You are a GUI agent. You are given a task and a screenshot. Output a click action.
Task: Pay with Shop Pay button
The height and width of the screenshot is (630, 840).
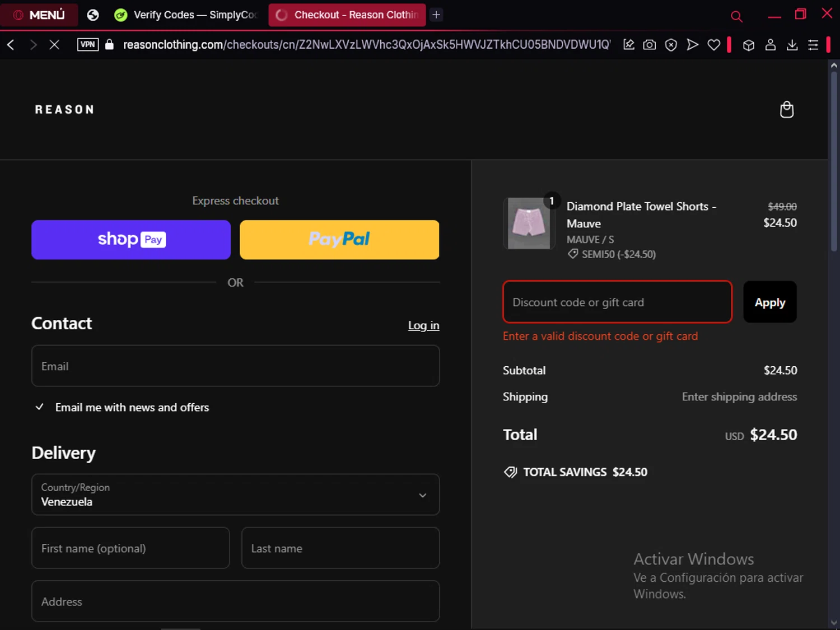click(x=131, y=240)
